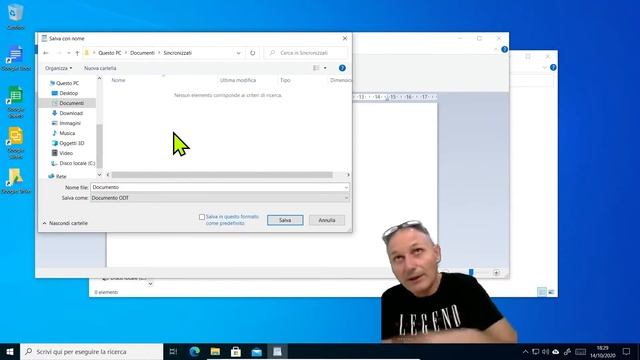Expand the address bar history dropdown

(238, 53)
